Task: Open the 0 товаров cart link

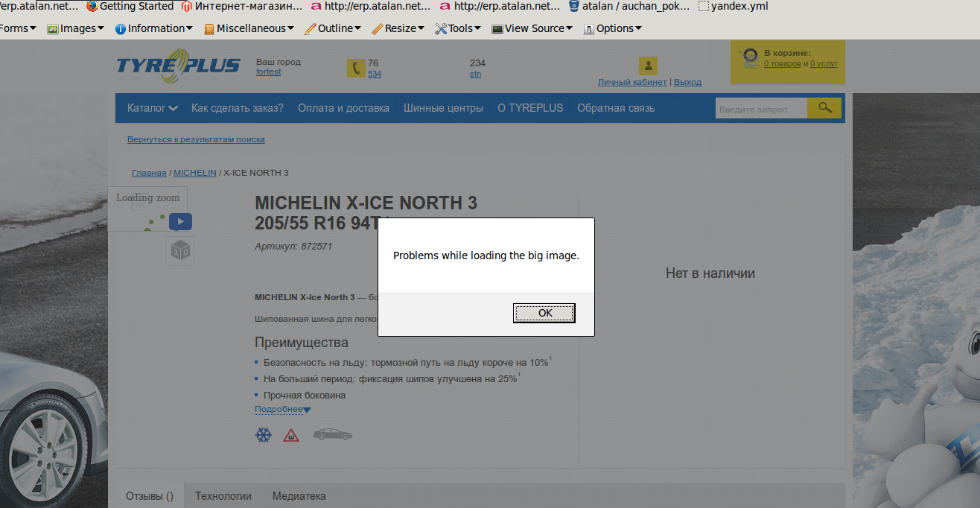Action: point(783,63)
